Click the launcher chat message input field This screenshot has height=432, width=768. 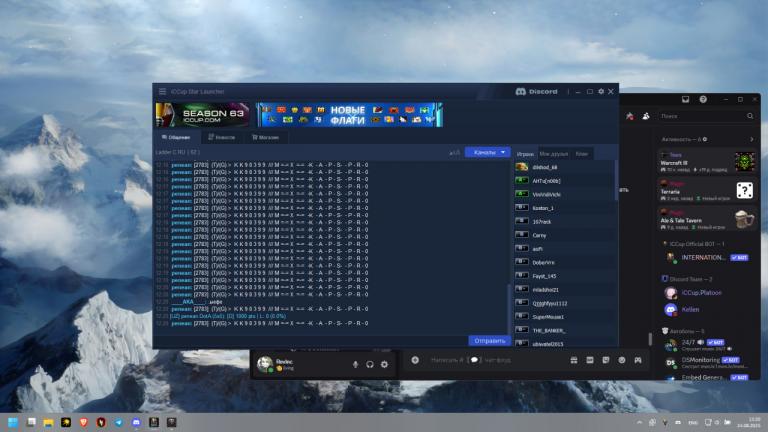pyautogui.click(x=311, y=341)
